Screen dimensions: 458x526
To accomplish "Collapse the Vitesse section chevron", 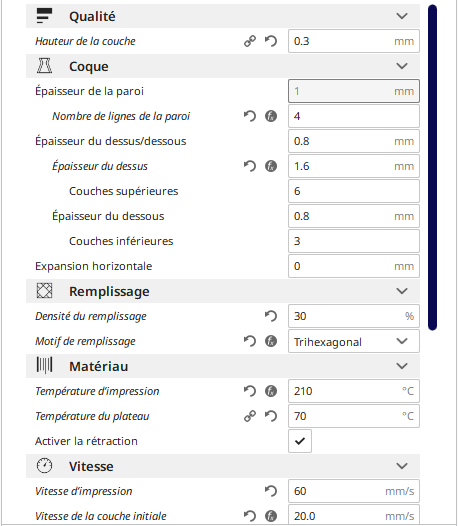I will 402,466.
